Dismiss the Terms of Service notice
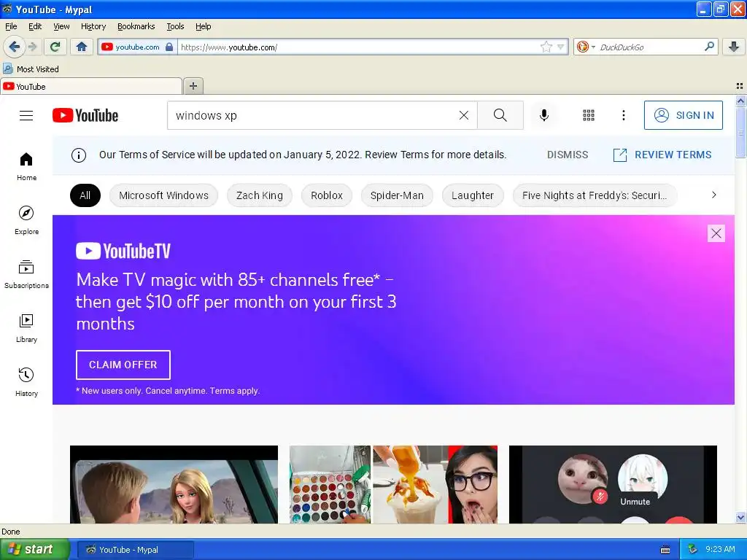This screenshot has width=747, height=560. (x=568, y=155)
